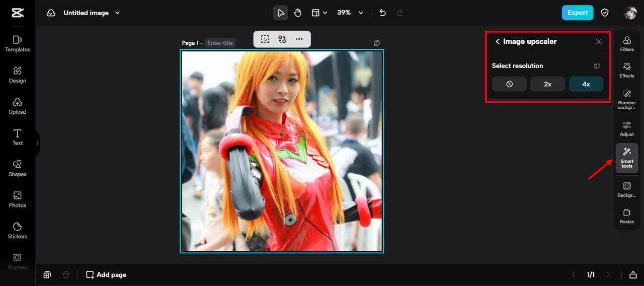Select the 4x resolution option
The height and width of the screenshot is (286, 644).
[x=586, y=84]
